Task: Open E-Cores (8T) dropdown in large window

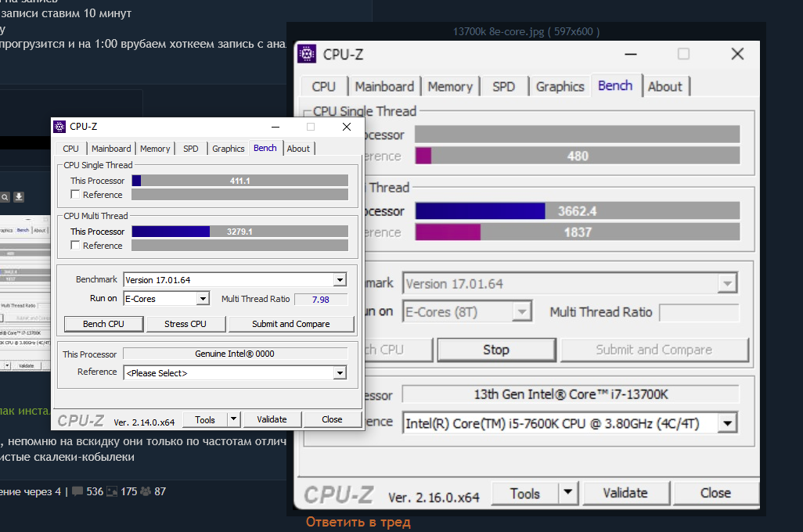Action: tap(521, 311)
